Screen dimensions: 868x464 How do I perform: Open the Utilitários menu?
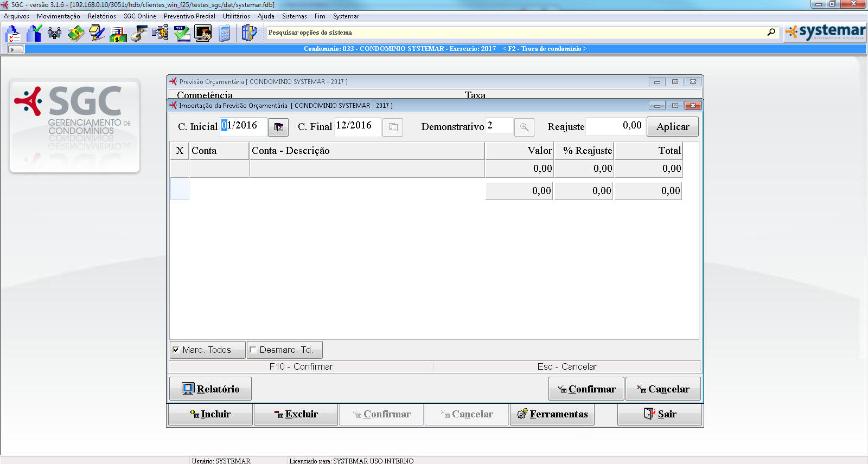pos(236,16)
